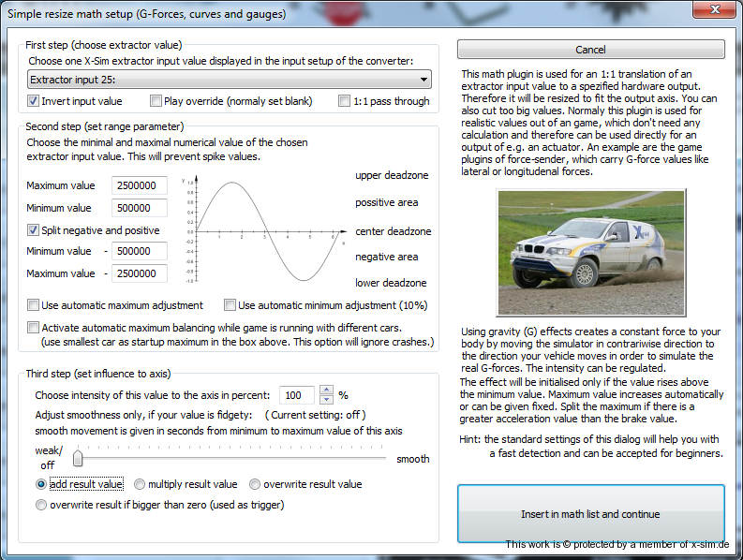Enable Use automatic maximum adjustment
Image resolution: width=743 pixels, height=560 pixels.
[x=34, y=305]
